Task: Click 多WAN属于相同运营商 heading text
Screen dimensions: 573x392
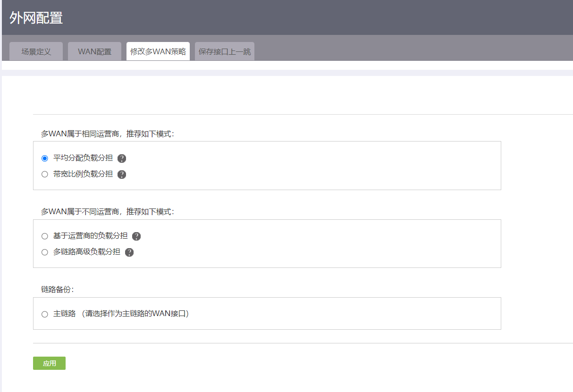Action: (108, 134)
